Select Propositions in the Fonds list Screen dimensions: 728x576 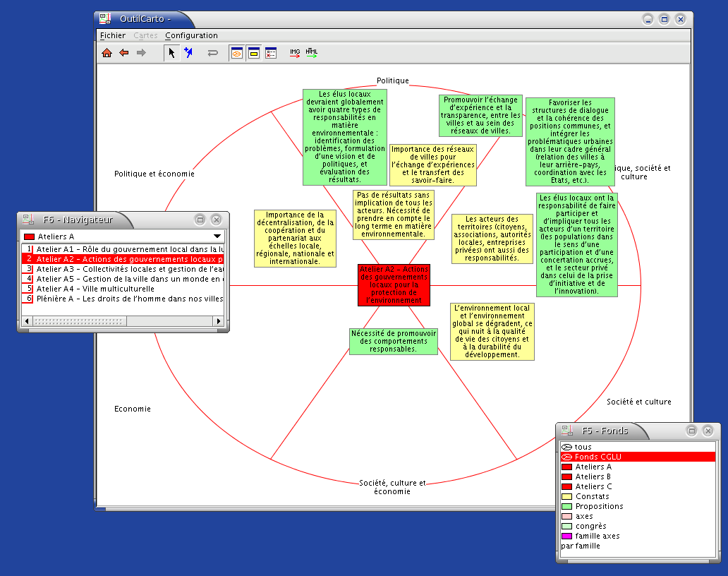[599, 506]
